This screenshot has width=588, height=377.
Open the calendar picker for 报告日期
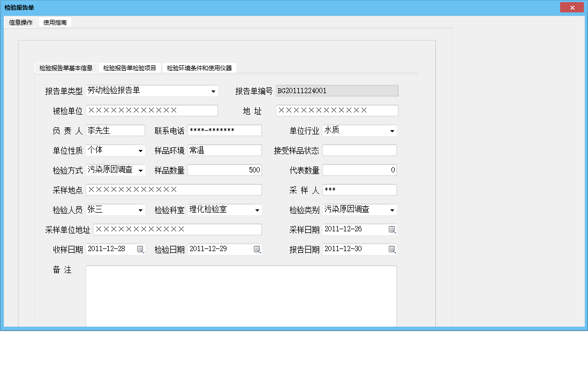pyautogui.click(x=393, y=249)
